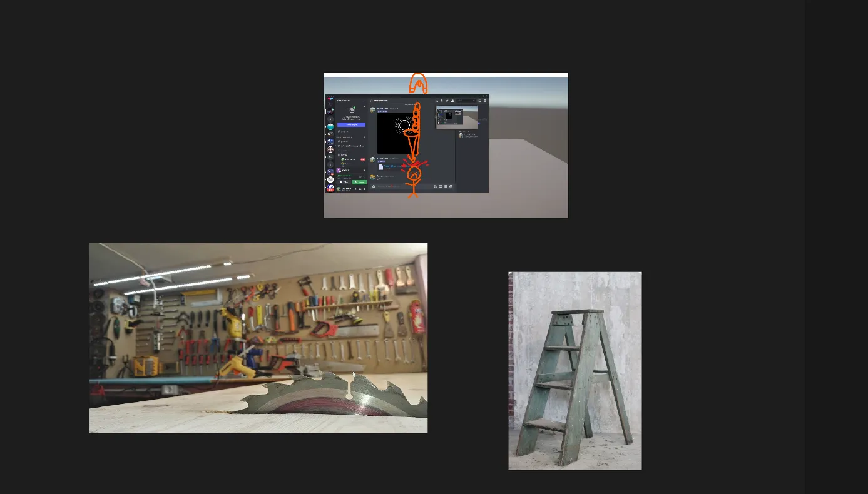Image resolution: width=868 pixels, height=494 pixels.
Task: Click the green Screen share button
Action: point(359,183)
